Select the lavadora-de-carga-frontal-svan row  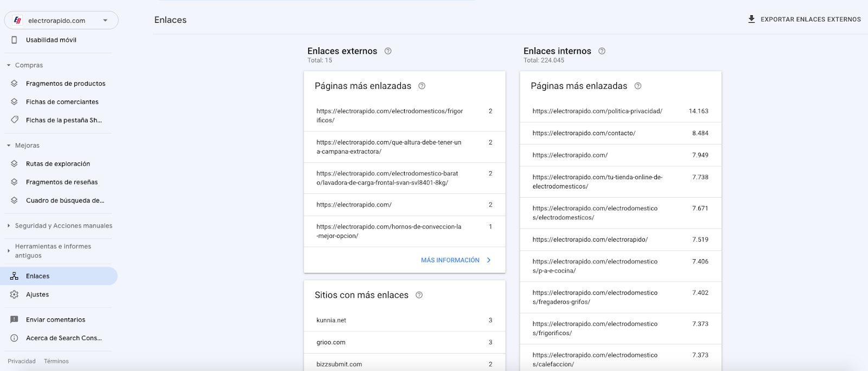coord(405,178)
